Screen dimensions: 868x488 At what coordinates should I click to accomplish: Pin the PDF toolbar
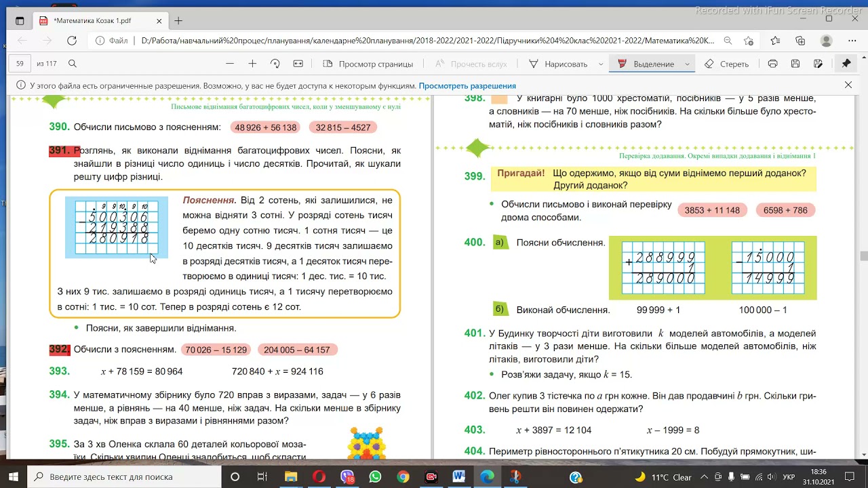pos(846,64)
